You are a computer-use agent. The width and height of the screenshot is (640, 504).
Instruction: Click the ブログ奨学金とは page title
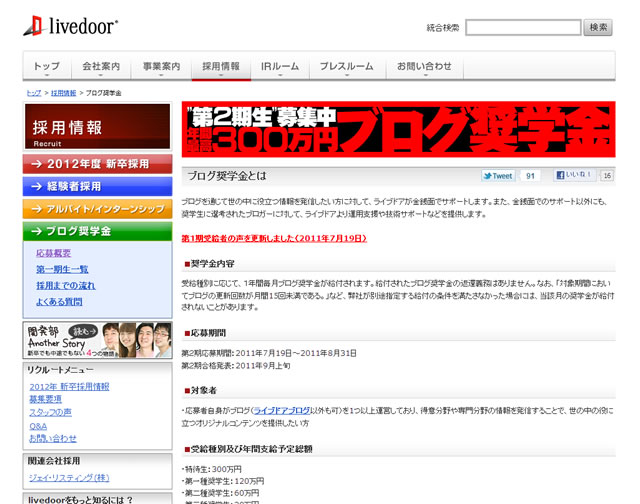227,176
